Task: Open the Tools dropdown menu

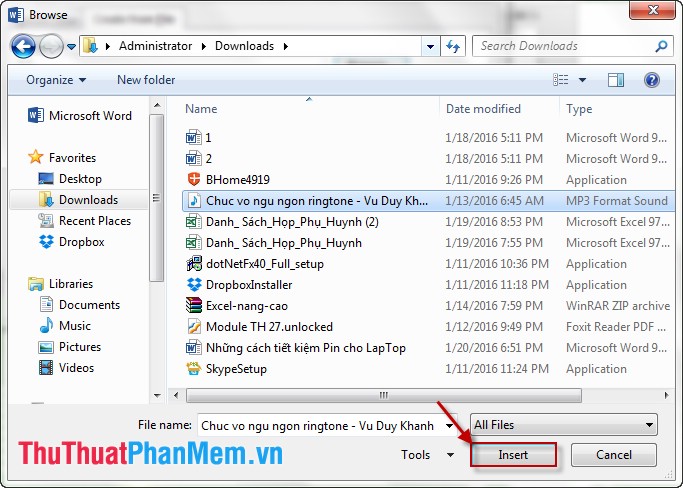Action: [x=427, y=455]
